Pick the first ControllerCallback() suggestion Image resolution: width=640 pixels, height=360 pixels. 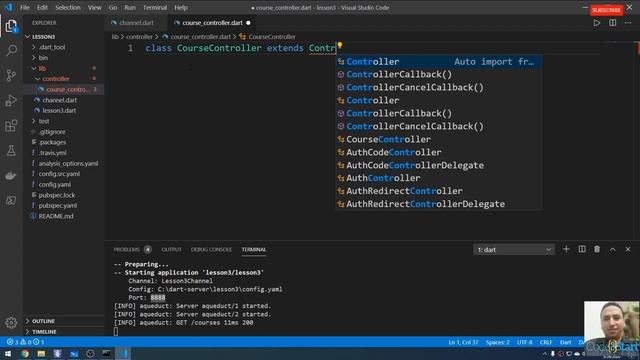coord(438,74)
